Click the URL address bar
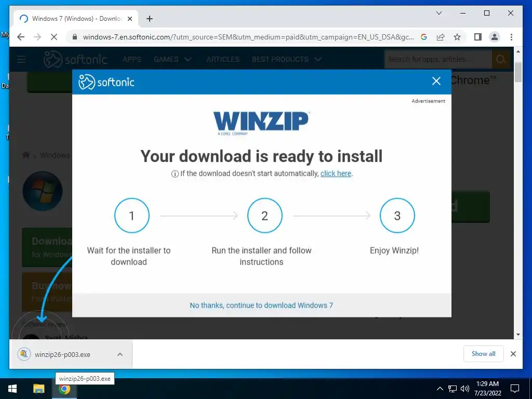532x399 pixels. [248, 37]
